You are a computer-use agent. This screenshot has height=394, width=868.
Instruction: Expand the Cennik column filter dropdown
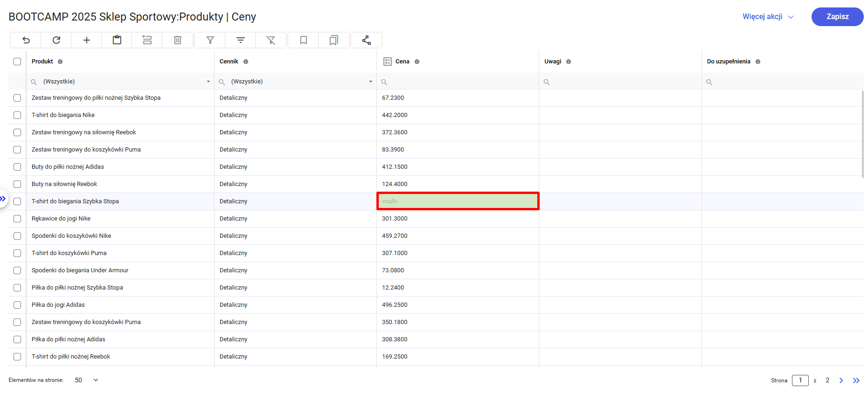click(370, 82)
